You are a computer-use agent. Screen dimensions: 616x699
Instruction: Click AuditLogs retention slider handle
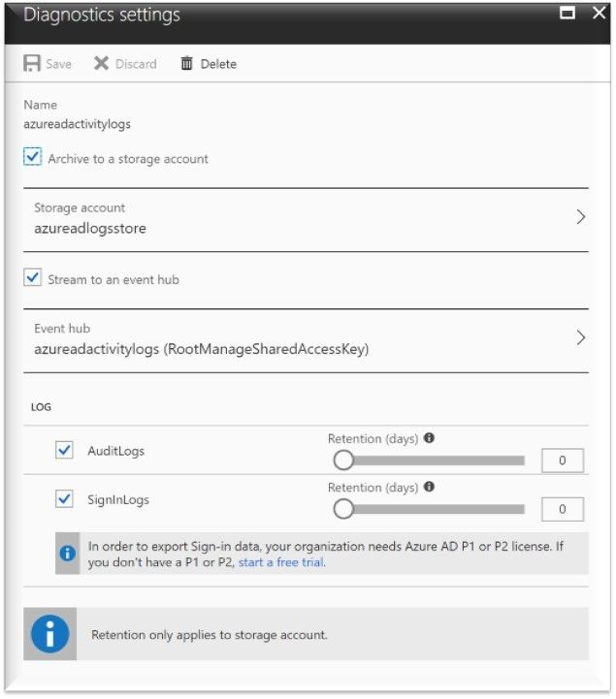(343, 461)
